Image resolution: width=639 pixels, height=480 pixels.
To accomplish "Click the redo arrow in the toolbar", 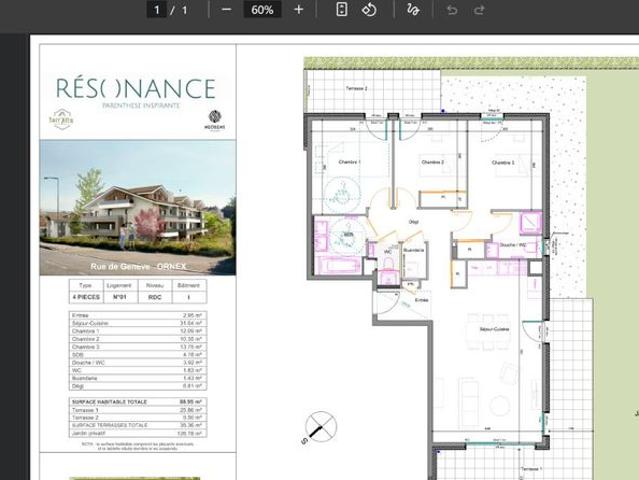I will [479, 9].
